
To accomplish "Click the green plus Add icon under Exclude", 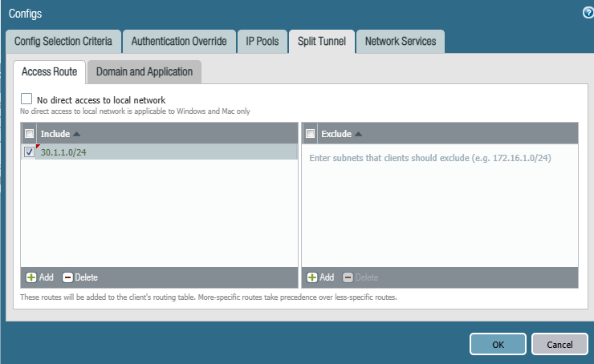I will click(x=312, y=277).
